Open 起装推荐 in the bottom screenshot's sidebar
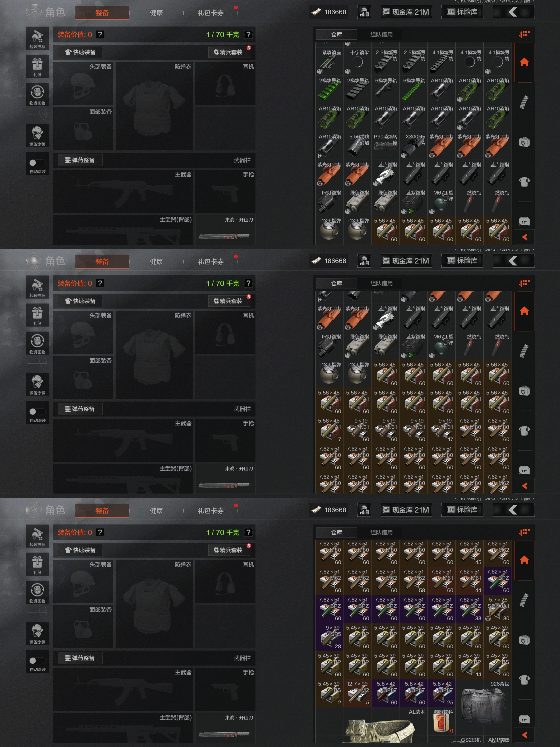Screen dimensions: 560x747 click(x=37, y=536)
